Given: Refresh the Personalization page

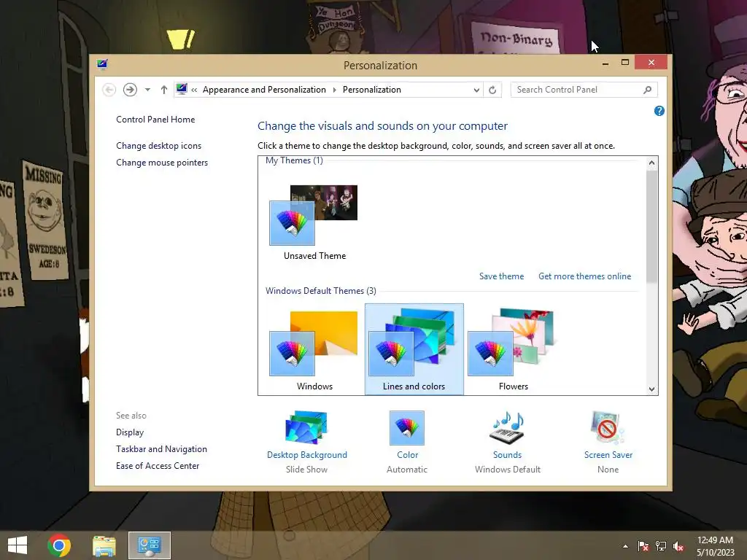Looking at the screenshot, I should [x=492, y=90].
